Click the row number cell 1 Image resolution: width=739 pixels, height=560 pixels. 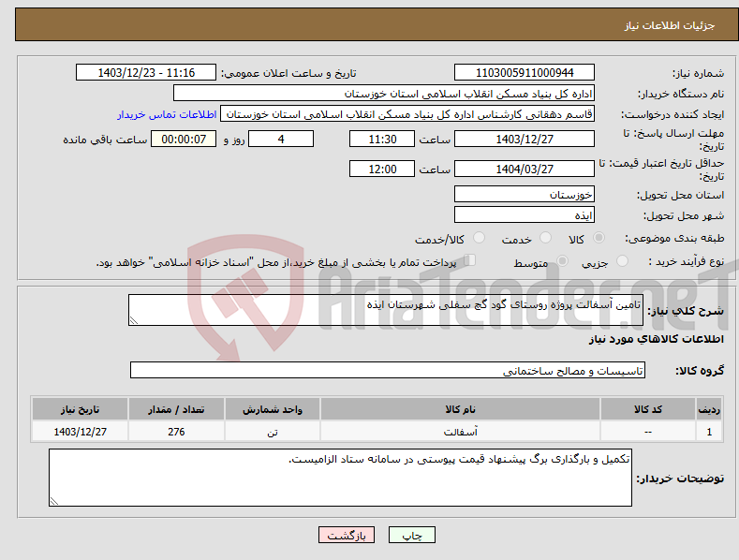(x=709, y=432)
